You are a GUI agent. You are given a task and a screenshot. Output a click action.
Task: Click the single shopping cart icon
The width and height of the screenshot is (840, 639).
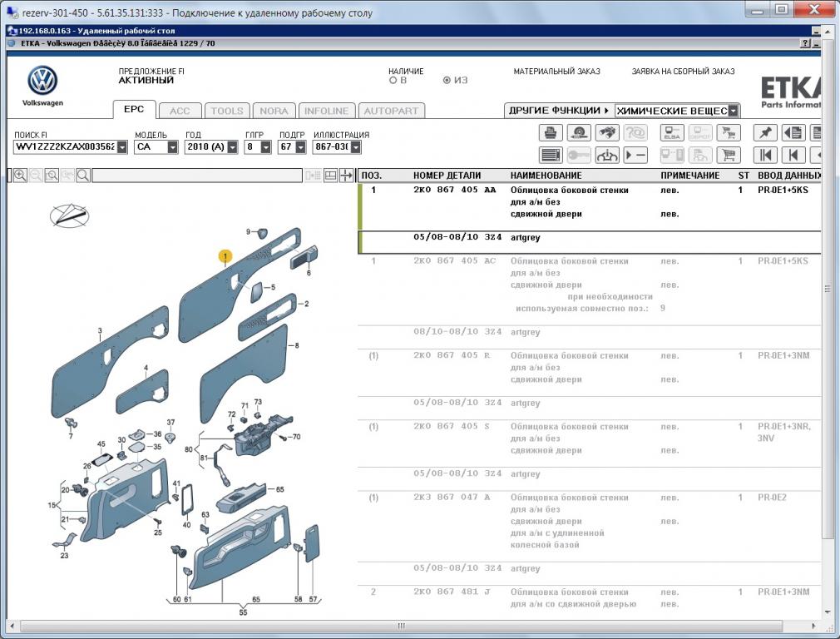click(729, 155)
